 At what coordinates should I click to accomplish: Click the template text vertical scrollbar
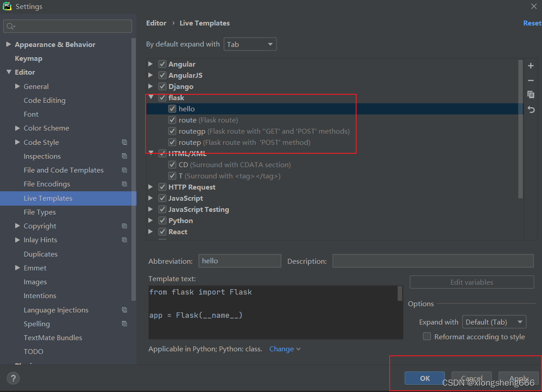tap(400, 293)
